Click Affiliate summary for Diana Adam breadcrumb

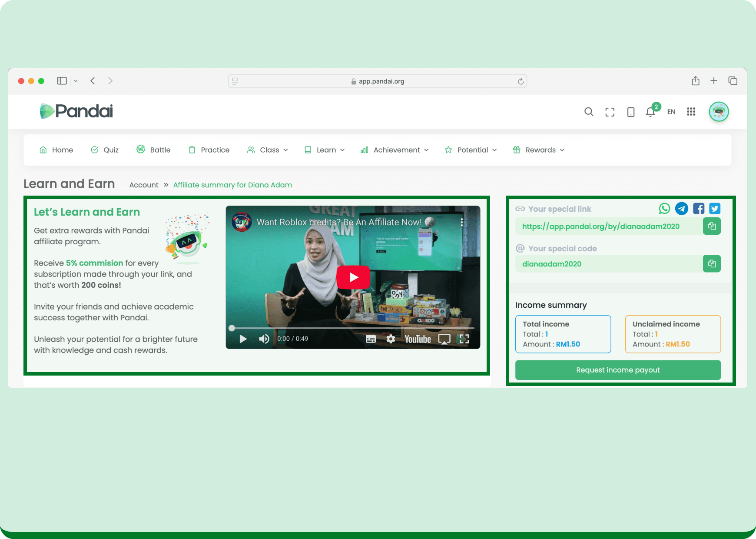232,185
